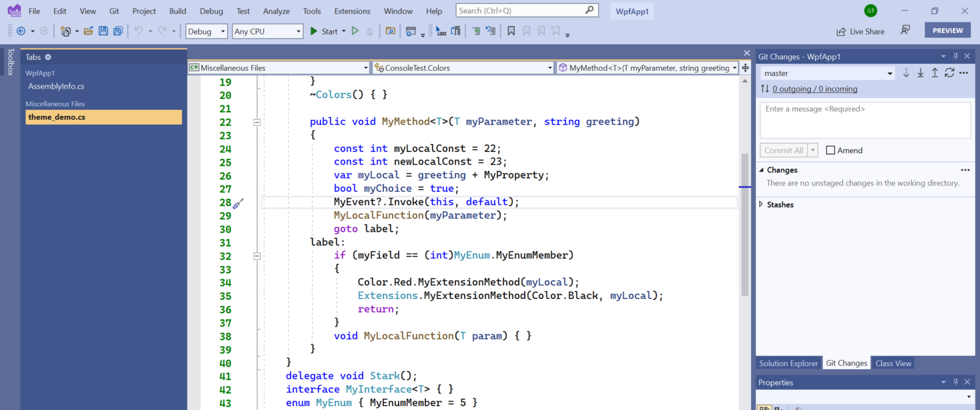980x410 pixels.
Task: Click the Git Sync icon
Action: coord(949,73)
